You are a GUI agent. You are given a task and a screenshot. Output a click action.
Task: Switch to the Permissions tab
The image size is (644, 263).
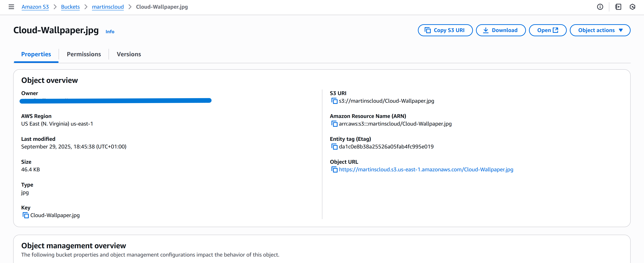point(84,54)
